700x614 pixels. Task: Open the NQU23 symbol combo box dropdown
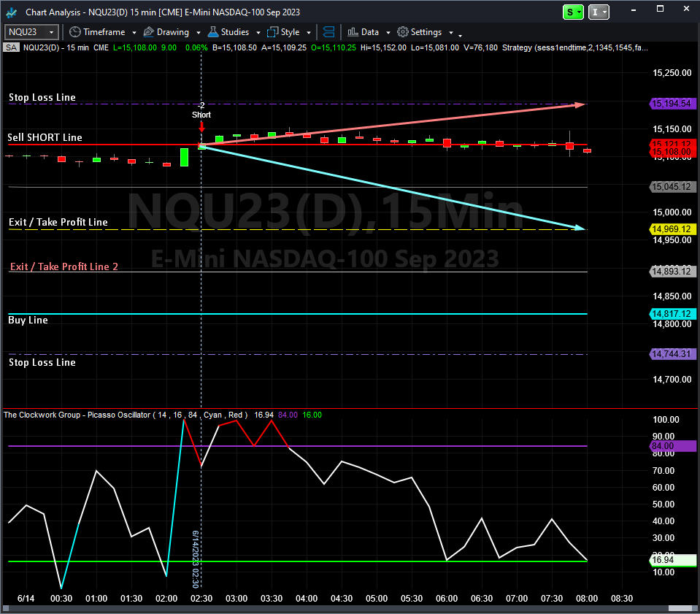coord(51,32)
